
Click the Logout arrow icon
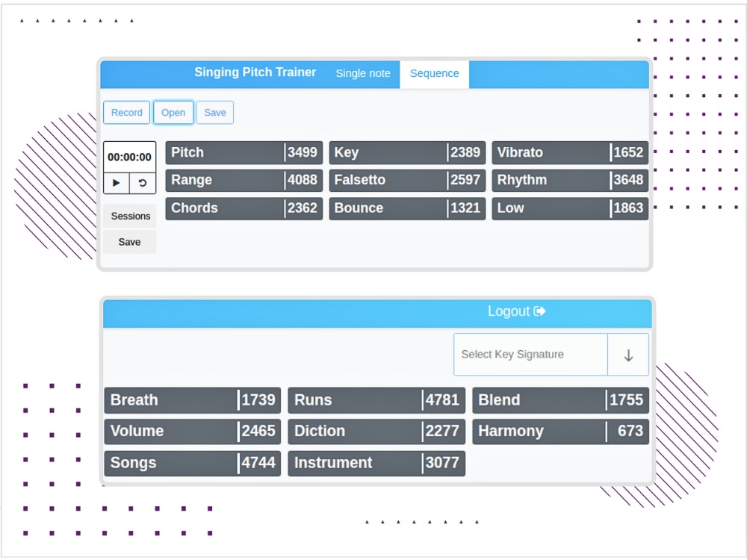tap(540, 311)
